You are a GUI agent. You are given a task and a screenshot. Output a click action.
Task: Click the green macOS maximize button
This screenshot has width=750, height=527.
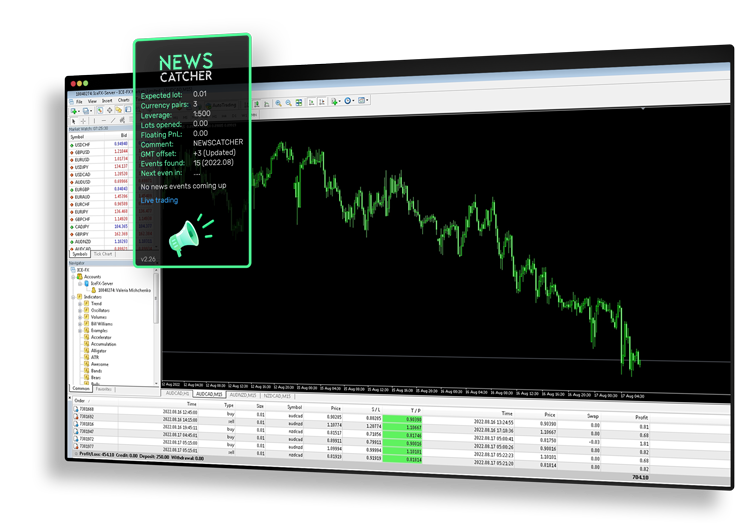pyautogui.click(x=87, y=85)
